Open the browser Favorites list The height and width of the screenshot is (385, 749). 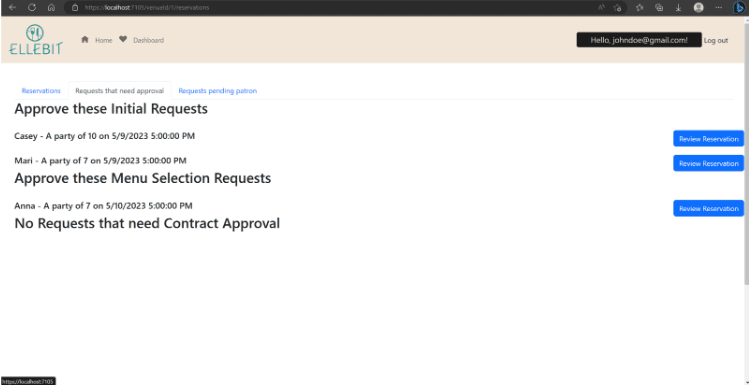coord(640,8)
